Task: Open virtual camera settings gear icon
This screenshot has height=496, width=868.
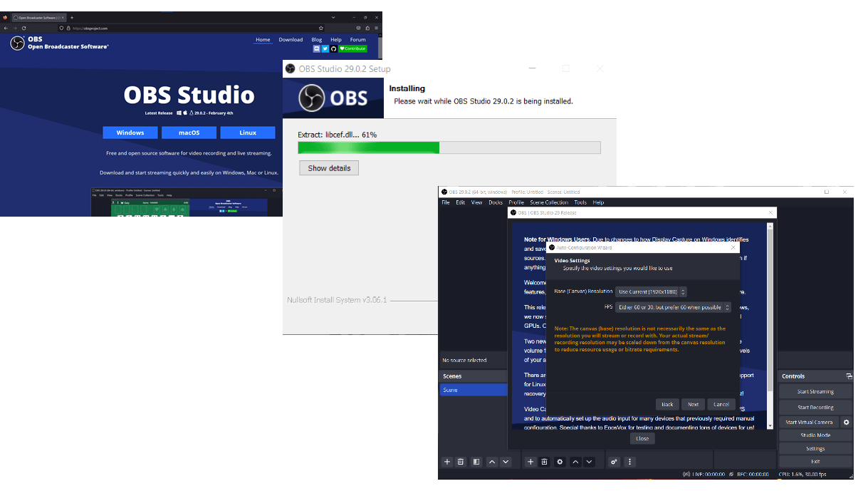Action: 847,422
